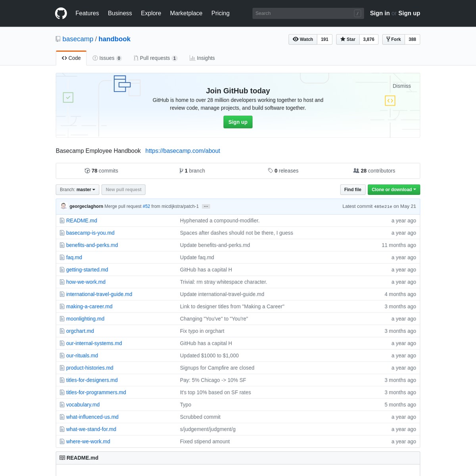This screenshot has width=476, height=476.
Task: Click the Find file button
Action: [353, 190]
